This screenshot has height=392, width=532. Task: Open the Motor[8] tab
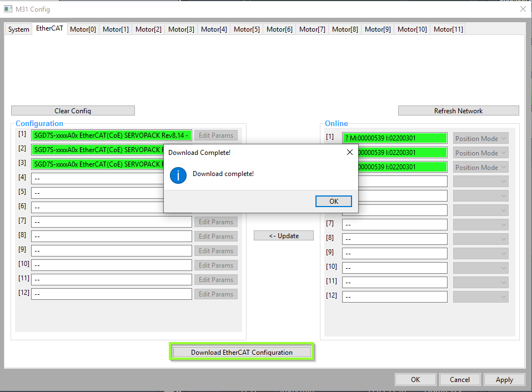[x=345, y=29]
